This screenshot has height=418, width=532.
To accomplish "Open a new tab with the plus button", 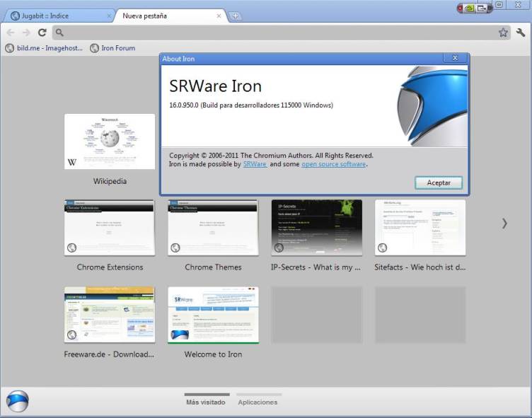I will (235, 16).
